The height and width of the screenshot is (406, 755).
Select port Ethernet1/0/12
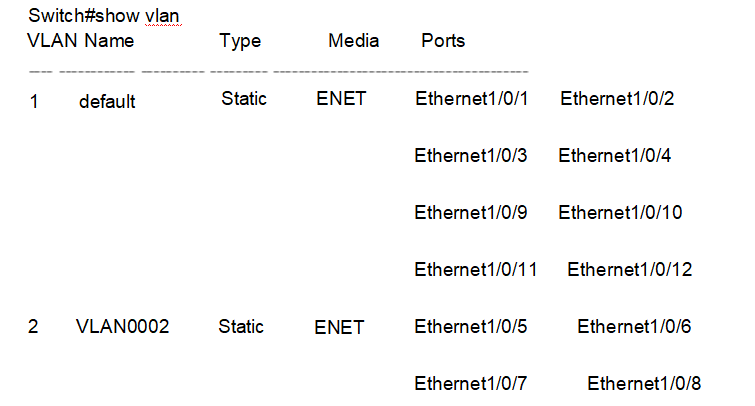tap(630, 269)
